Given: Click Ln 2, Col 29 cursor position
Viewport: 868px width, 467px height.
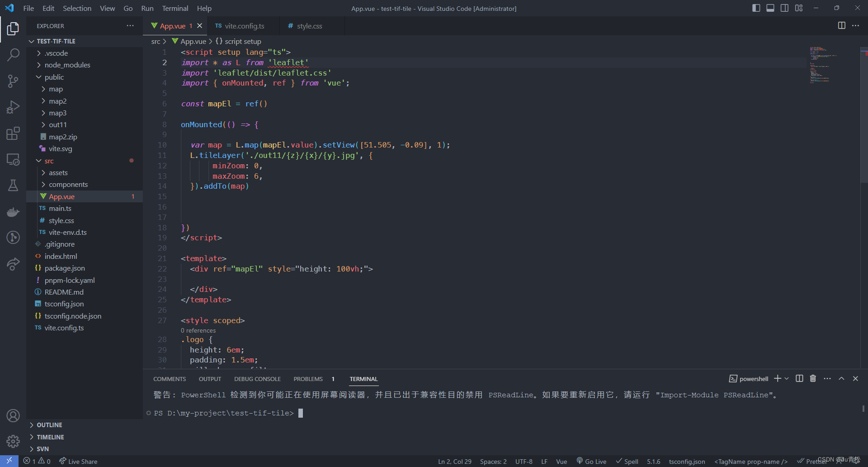Looking at the screenshot, I should pos(455,461).
